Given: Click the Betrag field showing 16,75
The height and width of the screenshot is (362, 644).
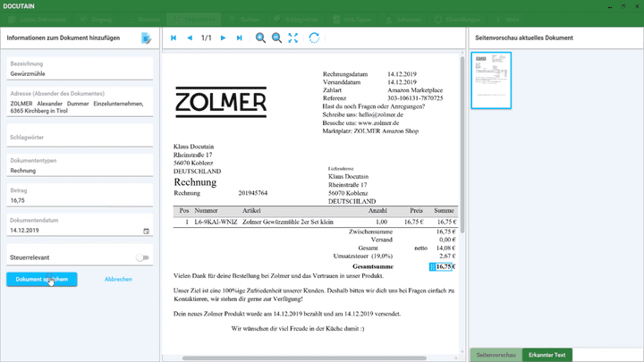Looking at the screenshot, I should coord(79,200).
